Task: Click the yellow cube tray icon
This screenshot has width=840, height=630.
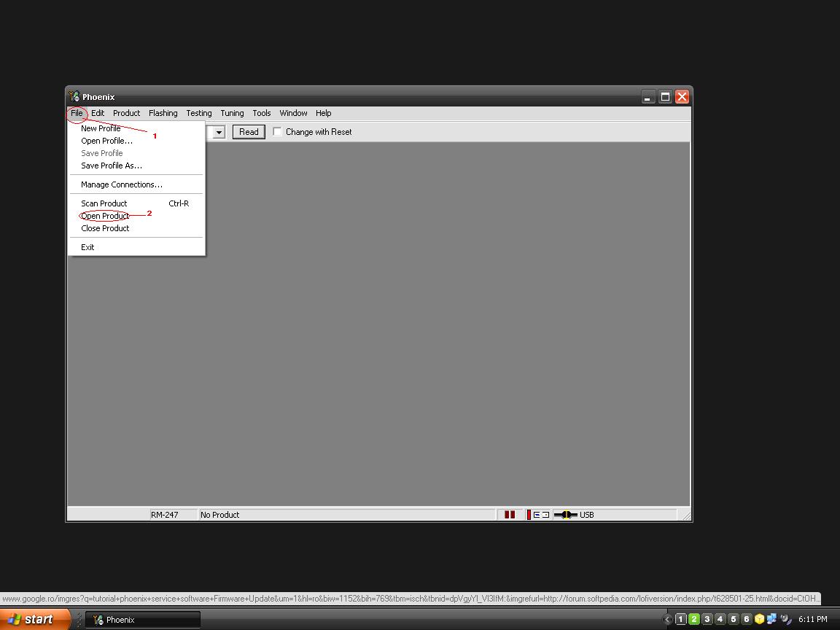Action: (759, 619)
